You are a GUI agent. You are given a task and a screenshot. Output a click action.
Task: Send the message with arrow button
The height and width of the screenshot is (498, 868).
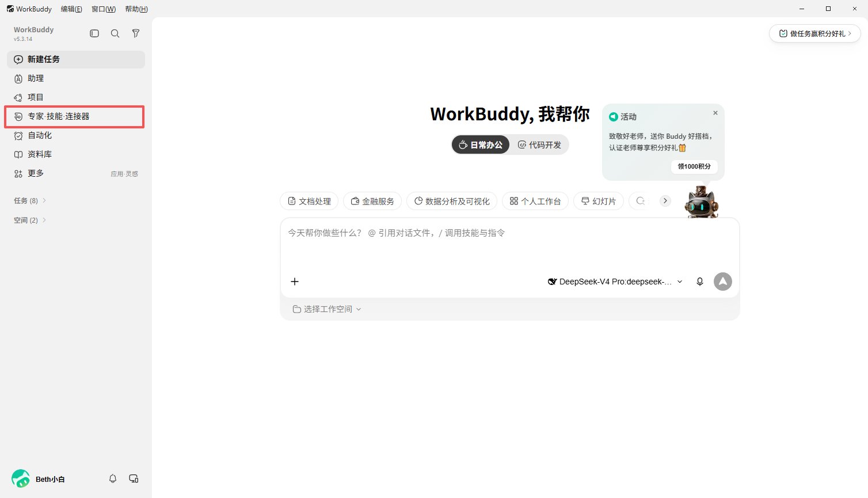[723, 282]
